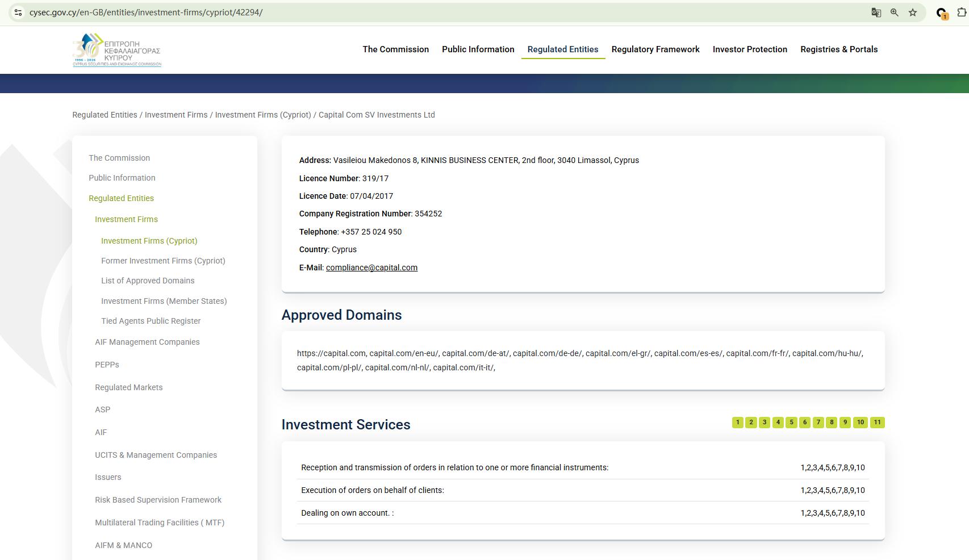Viewport: 969px width, 560px height.
Task: Open the browser extensions puzzle icon
Action: point(962,12)
